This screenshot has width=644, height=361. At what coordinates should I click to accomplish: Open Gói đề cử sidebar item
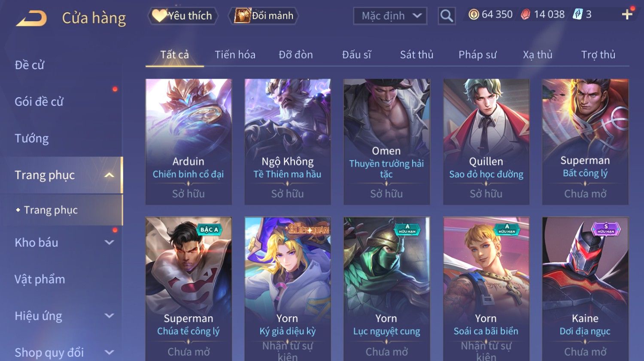pos(39,101)
